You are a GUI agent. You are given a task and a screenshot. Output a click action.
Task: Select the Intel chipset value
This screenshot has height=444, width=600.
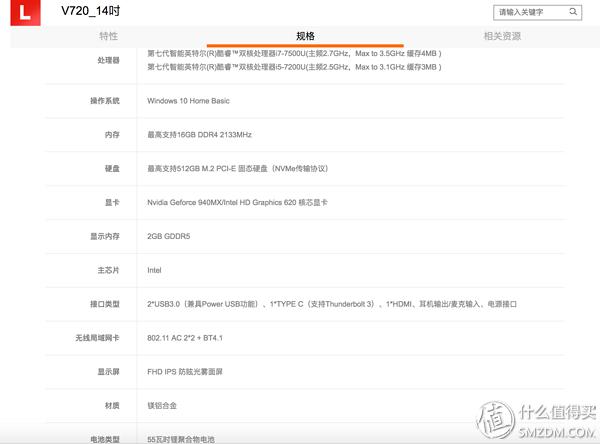point(154,270)
